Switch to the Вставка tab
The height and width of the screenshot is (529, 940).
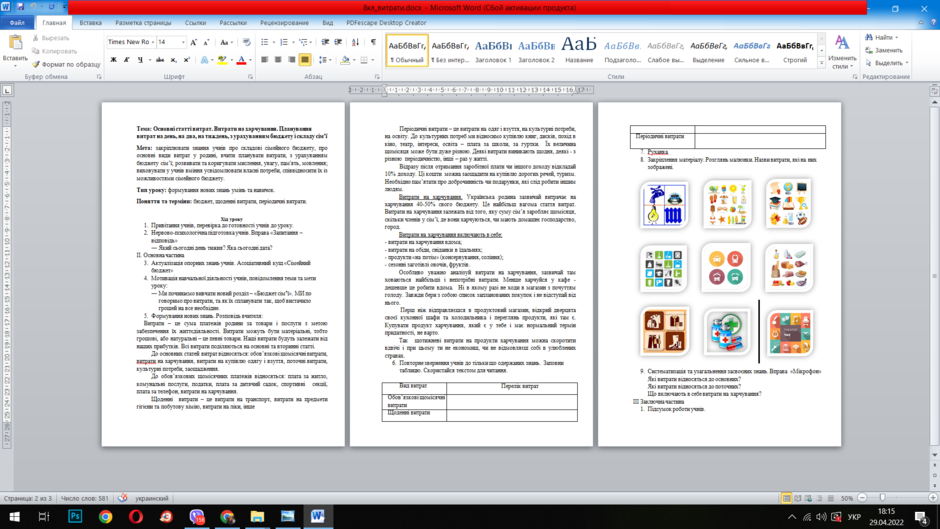91,23
